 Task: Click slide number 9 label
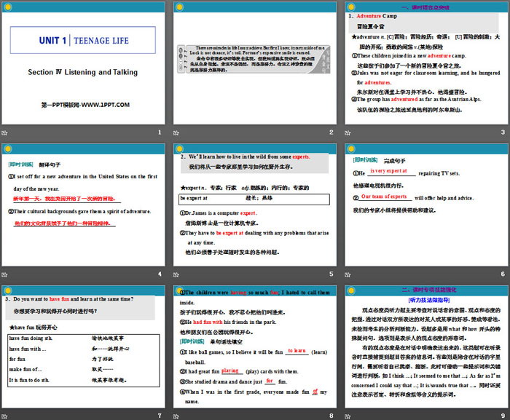click(x=503, y=416)
